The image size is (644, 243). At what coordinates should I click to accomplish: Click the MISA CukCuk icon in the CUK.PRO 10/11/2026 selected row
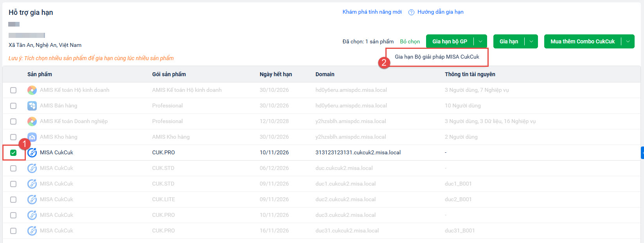pos(32,153)
